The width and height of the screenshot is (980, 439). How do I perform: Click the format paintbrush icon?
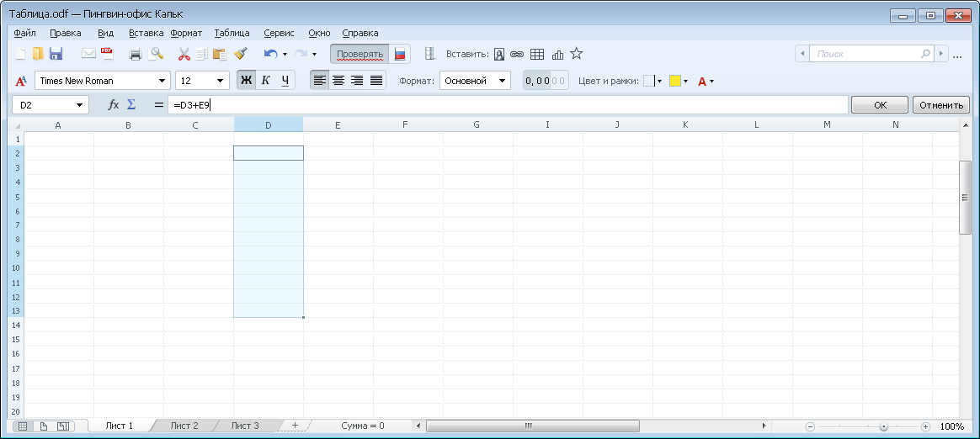point(240,54)
